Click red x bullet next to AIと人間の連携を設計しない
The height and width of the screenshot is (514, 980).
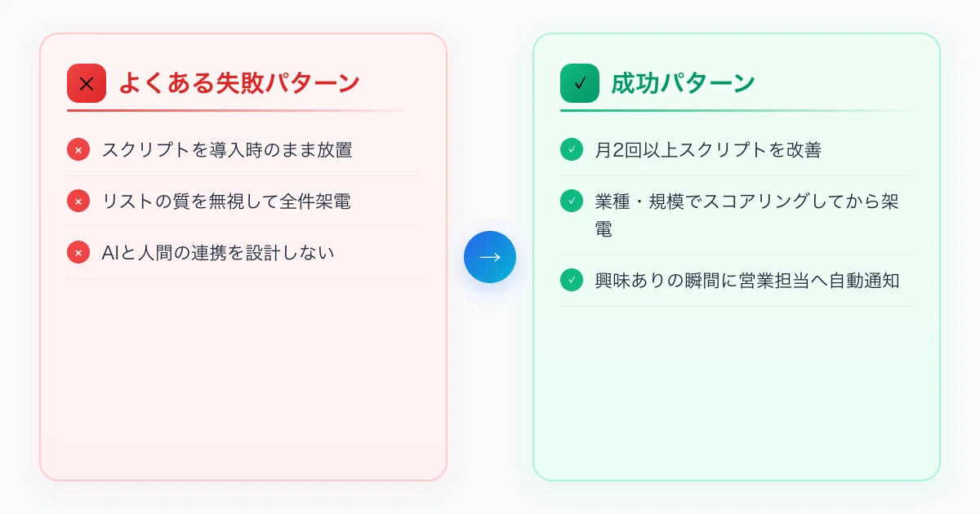pos(78,253)
